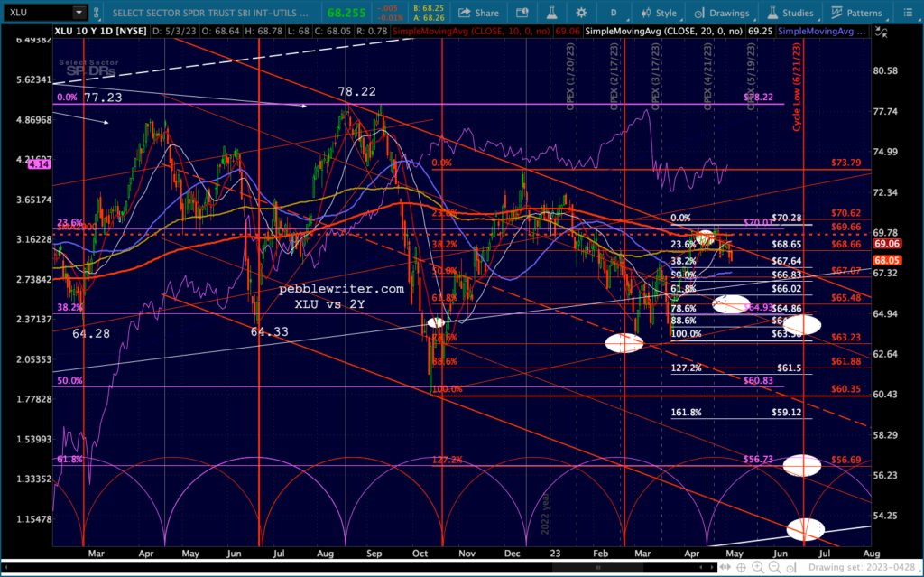Open the Drawings menu

(723, 13)
